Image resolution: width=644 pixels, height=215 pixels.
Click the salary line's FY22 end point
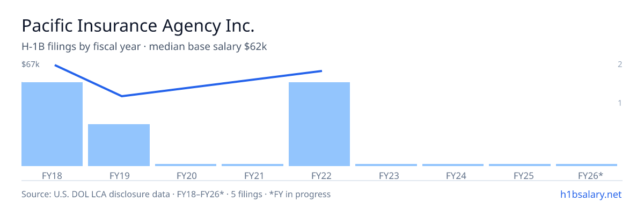point(321,71)
